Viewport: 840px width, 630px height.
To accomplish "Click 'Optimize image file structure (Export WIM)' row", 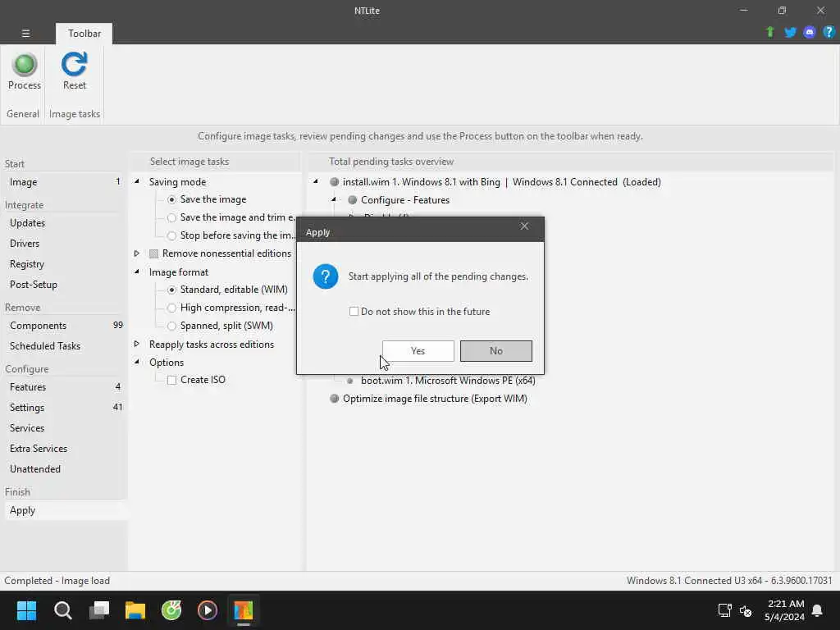I will coord(435,399).
